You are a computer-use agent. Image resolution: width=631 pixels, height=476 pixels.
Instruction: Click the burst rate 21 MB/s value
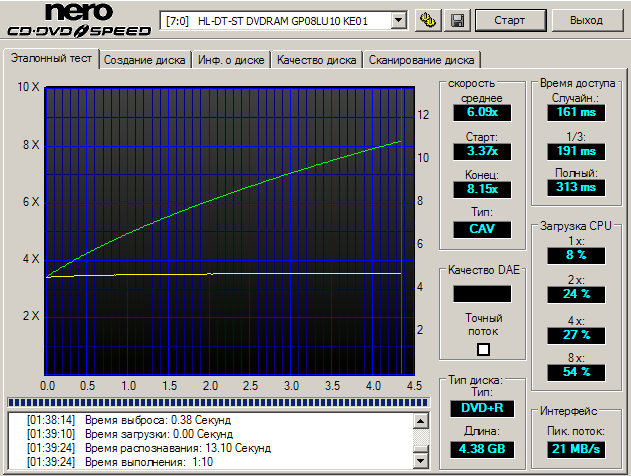576,449
